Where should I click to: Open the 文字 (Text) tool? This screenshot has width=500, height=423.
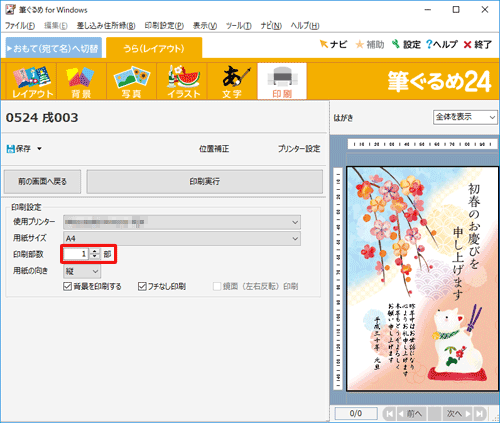click(x=232, y=81)
